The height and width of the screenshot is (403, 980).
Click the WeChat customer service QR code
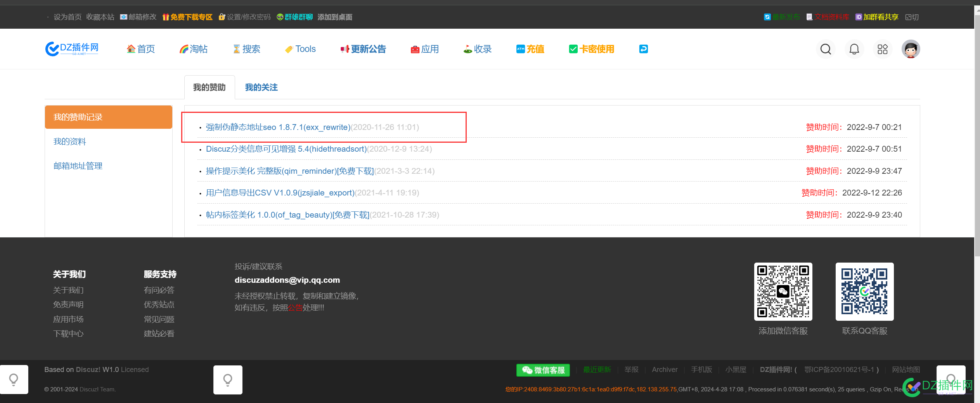click(x=783, y=292)
